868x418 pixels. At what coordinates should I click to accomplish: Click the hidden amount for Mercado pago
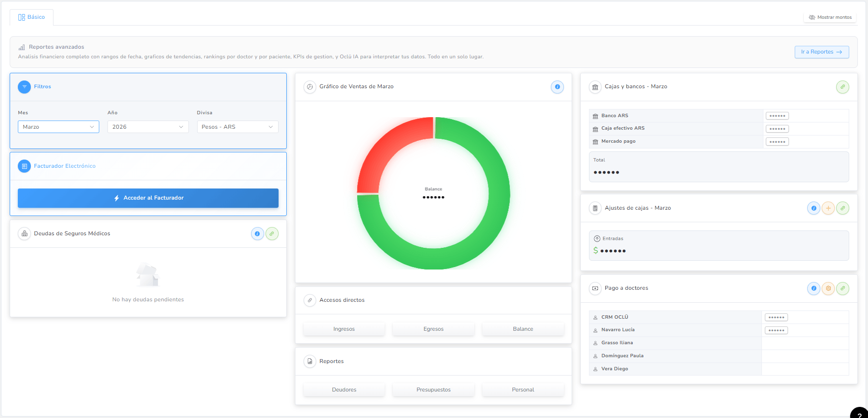[777, 142]
